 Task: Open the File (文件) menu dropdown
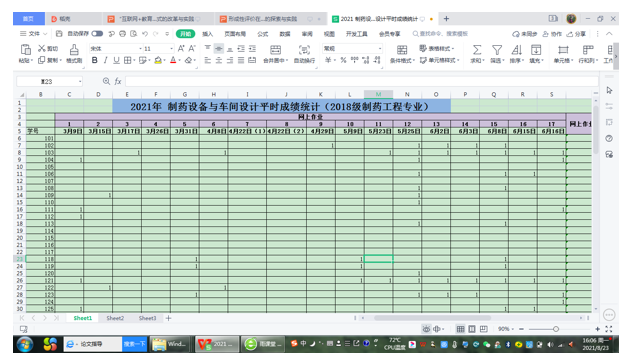click(x=34, y=34)
